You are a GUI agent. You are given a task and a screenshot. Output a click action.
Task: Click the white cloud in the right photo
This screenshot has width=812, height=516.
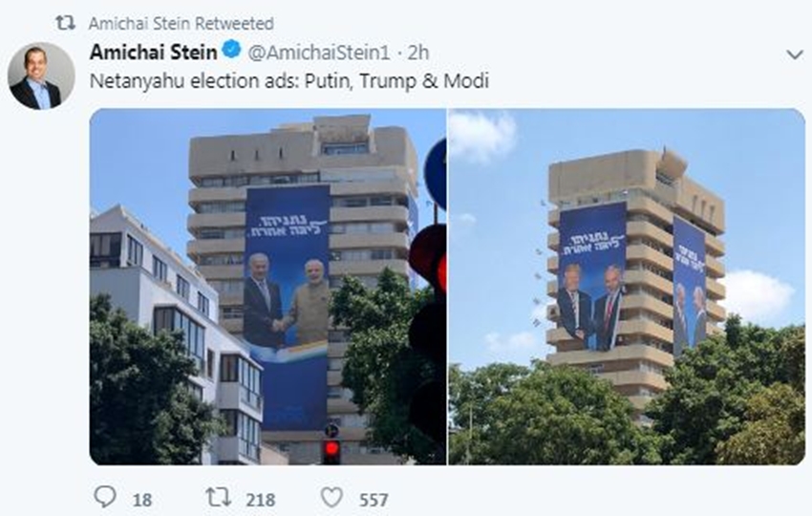click(482, 135)
